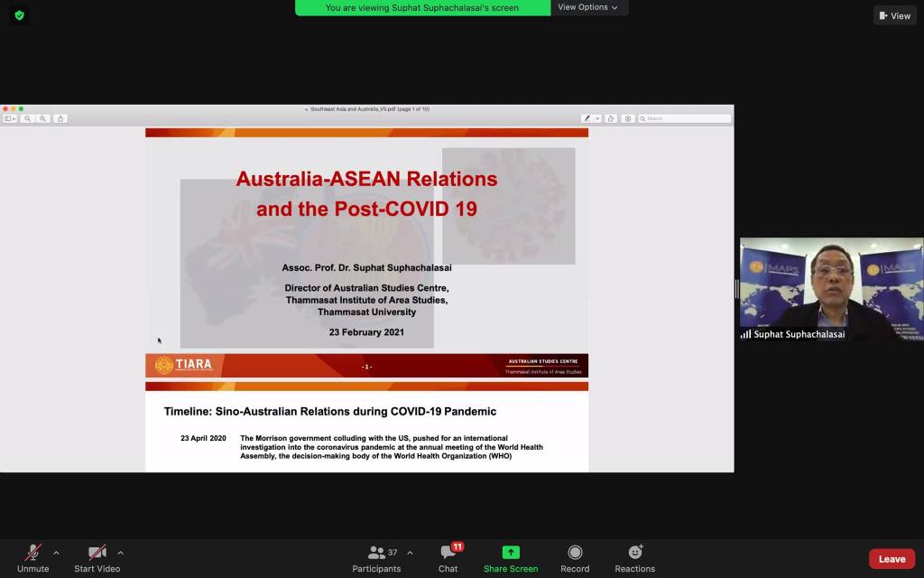Start recording the meeting
The image size is (924, 578).
click(575, 558)
